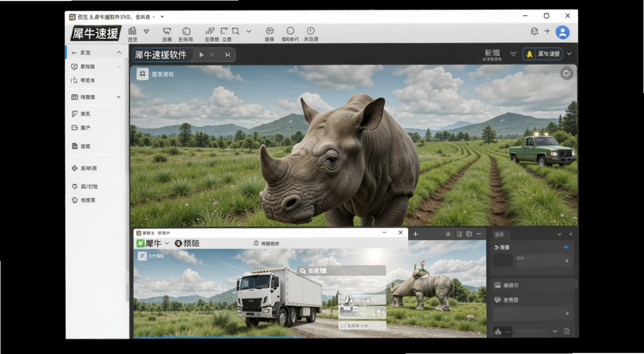The width and height of the screenshot is (644, 354).
Task: Click square icon at rhino image top-left
Action: tap(142, 74)
